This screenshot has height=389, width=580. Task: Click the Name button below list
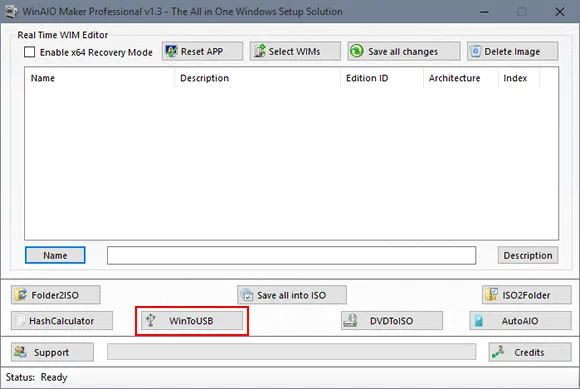[x=55, y=255]
